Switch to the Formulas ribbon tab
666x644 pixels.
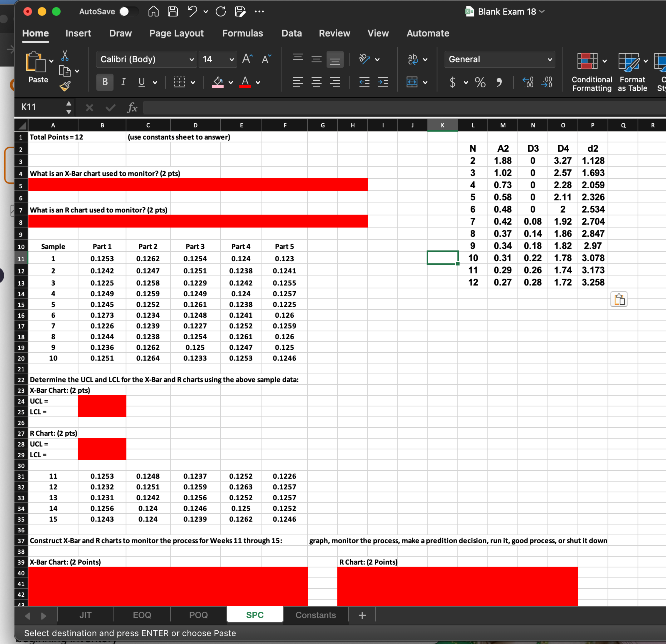click(243, 33)
